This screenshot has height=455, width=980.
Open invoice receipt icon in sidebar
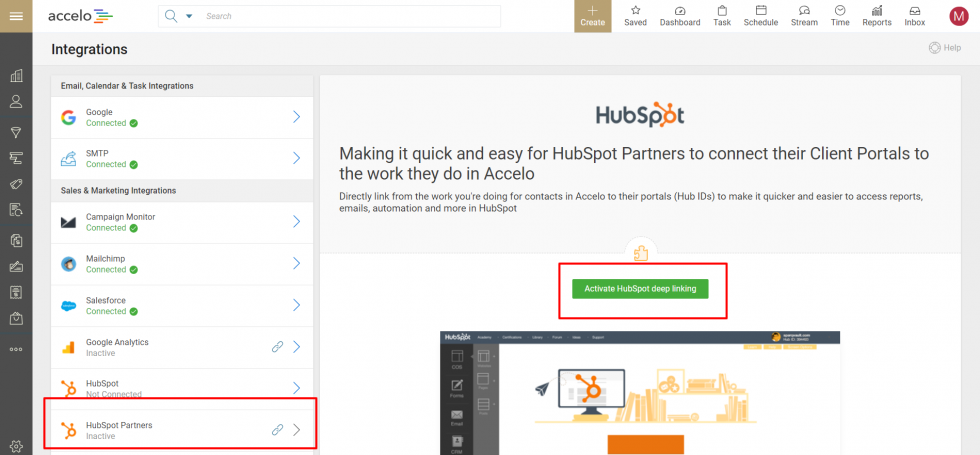(16, 292)
